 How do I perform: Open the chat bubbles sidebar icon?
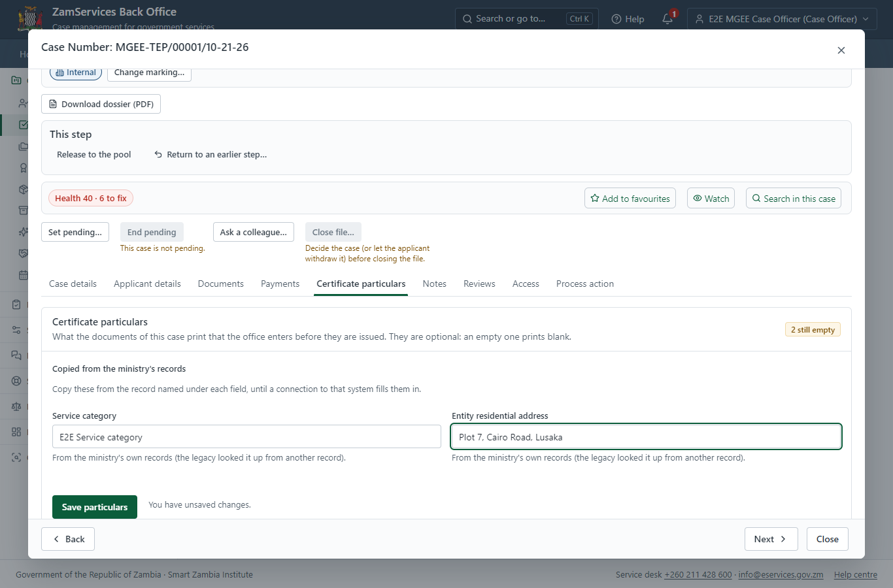coord(16,355)
